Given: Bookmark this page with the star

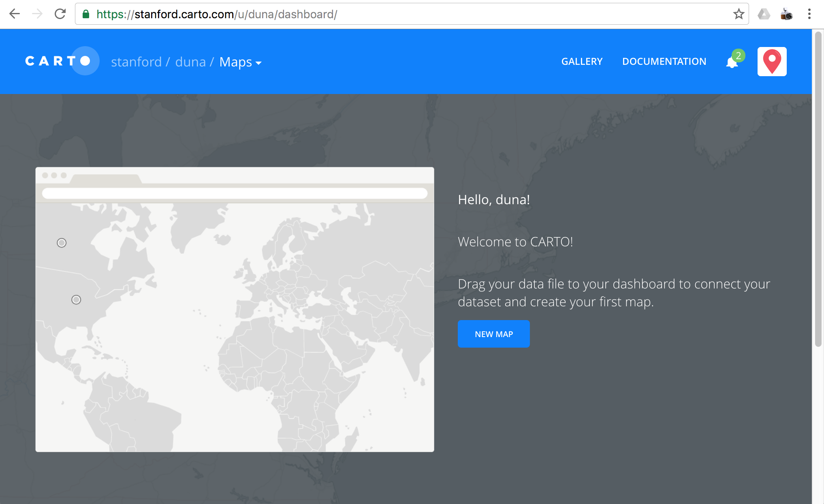Looking at the screenshot, I should (739, 14).
